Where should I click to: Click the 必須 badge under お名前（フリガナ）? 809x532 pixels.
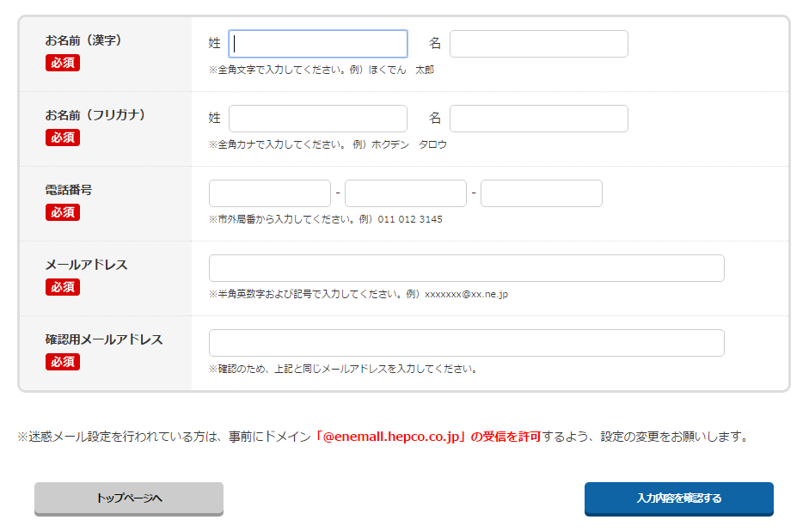(x=63, y=138)
